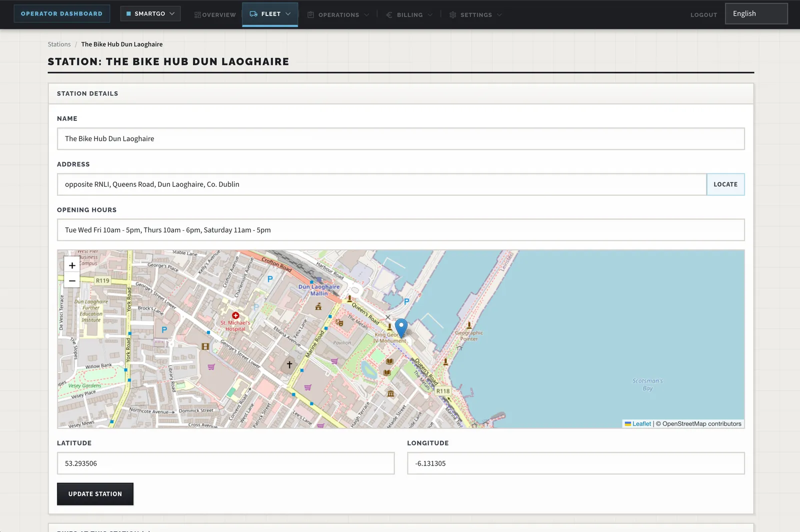
Task: Zoom in on the map
Action: (x=72, y=266)
